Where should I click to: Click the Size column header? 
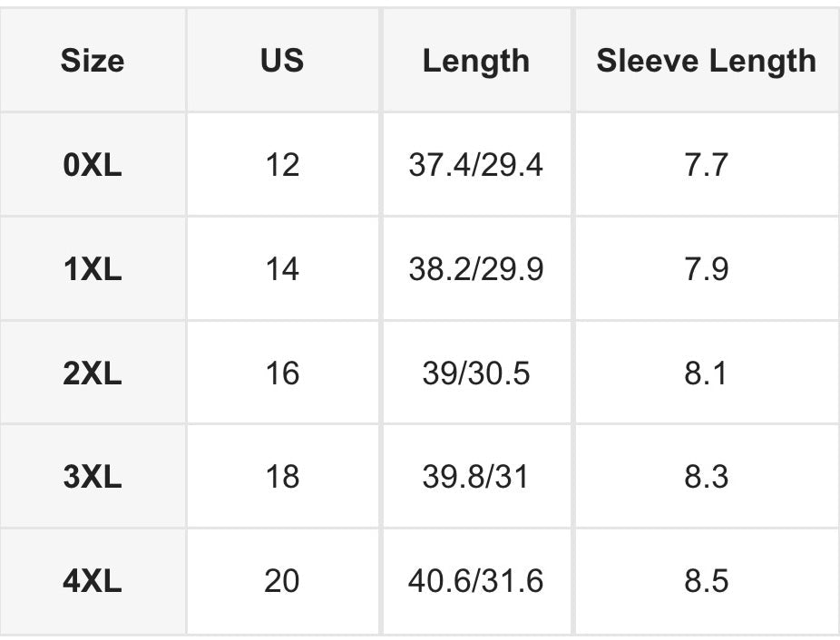tap(93, 60)
